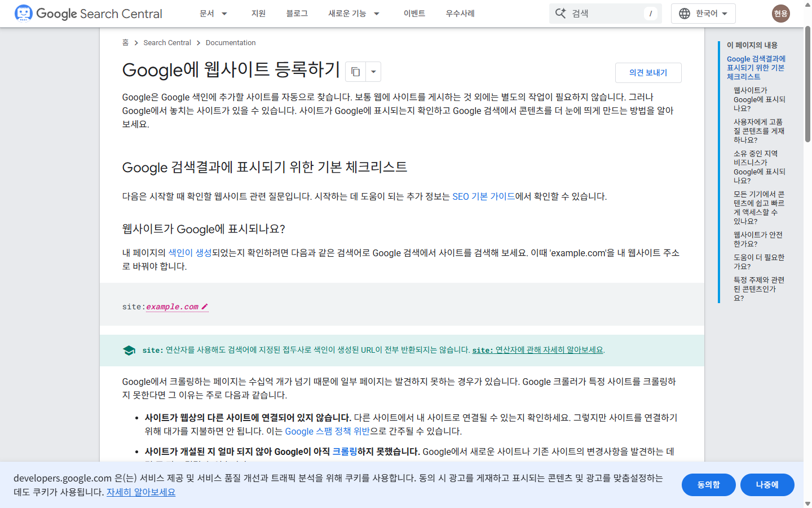
Task: Jump to 모든 기기에서 콘텐츠에 쉽고 빠르게 section
Action: 759,208
